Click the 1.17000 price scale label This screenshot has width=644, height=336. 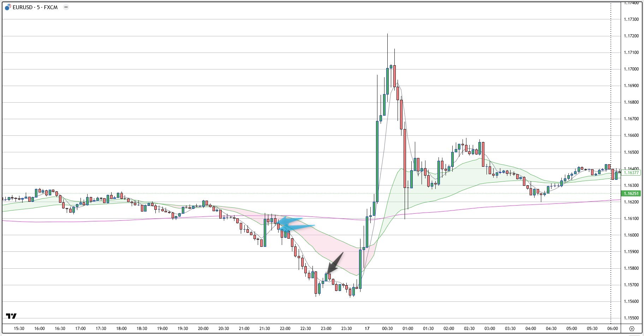631,69
